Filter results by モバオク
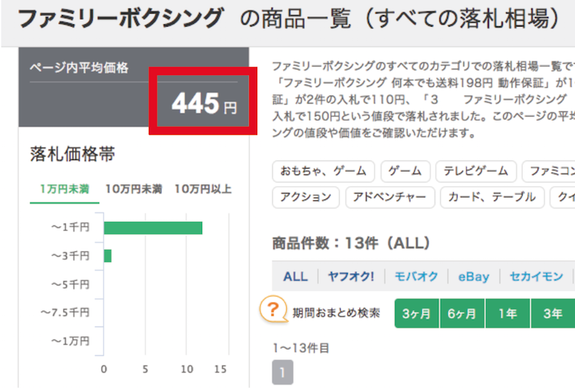Screen dimensions: 575x392 tap(416, 276)
